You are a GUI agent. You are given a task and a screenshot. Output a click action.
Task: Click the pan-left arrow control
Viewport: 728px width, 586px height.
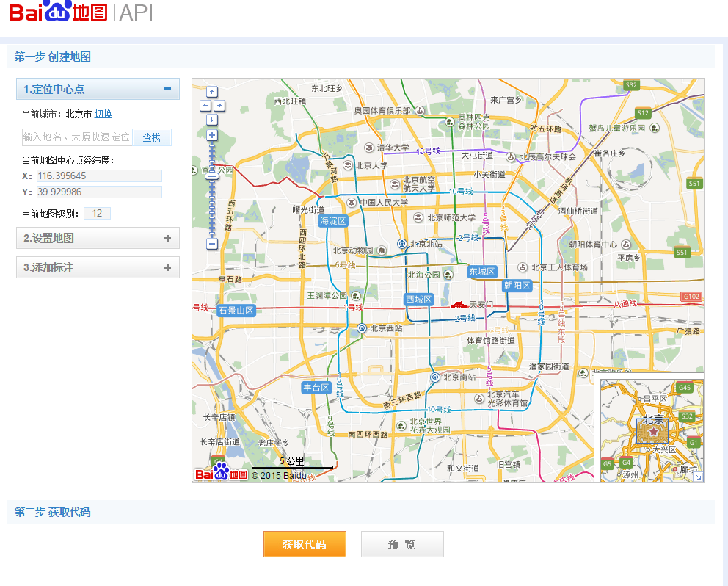[x=205, y=105]
